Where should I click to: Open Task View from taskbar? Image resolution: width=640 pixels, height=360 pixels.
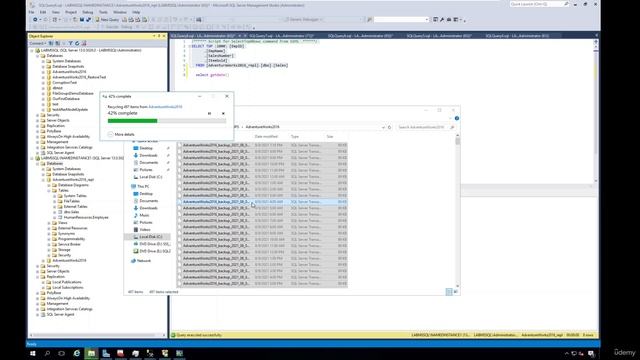[x=62, y=353]
